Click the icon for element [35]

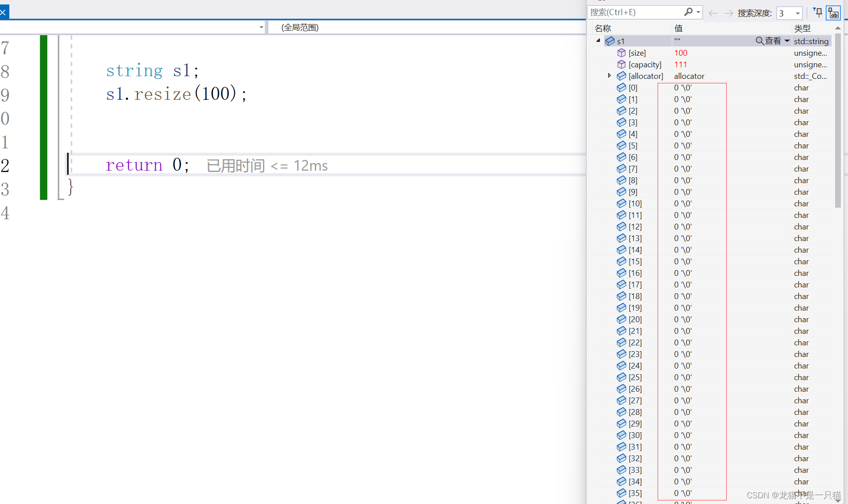pyautogui.click(x=622, y=493)
